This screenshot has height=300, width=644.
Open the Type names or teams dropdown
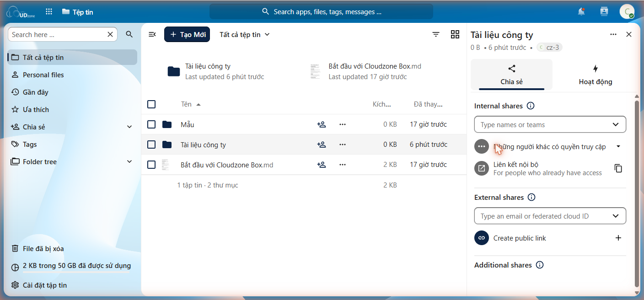[550, 124]
